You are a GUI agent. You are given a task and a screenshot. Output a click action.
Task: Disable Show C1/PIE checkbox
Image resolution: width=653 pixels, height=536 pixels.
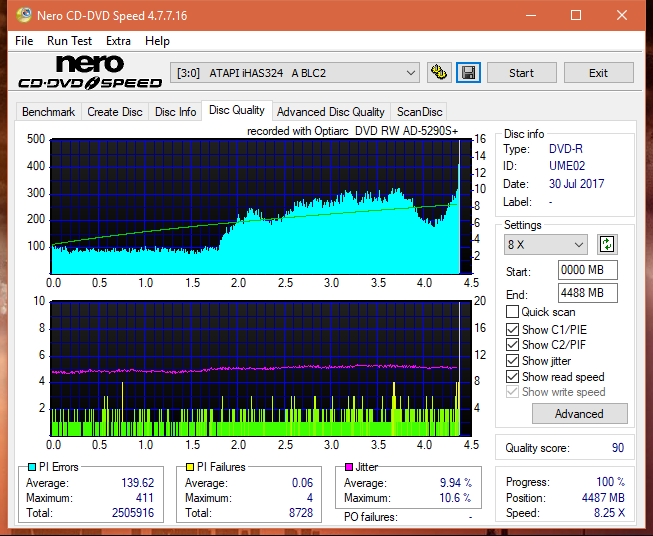tap(512, 329)
